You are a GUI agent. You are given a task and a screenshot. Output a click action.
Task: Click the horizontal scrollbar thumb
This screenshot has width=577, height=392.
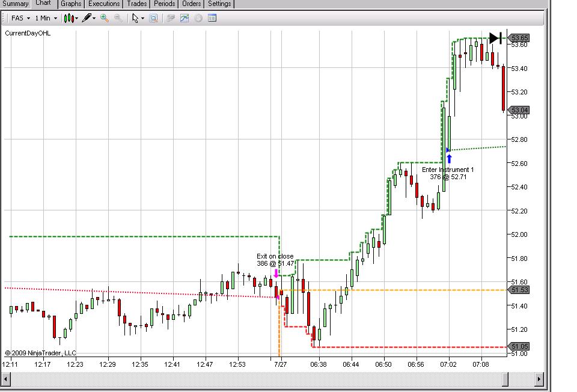[505, 379]
